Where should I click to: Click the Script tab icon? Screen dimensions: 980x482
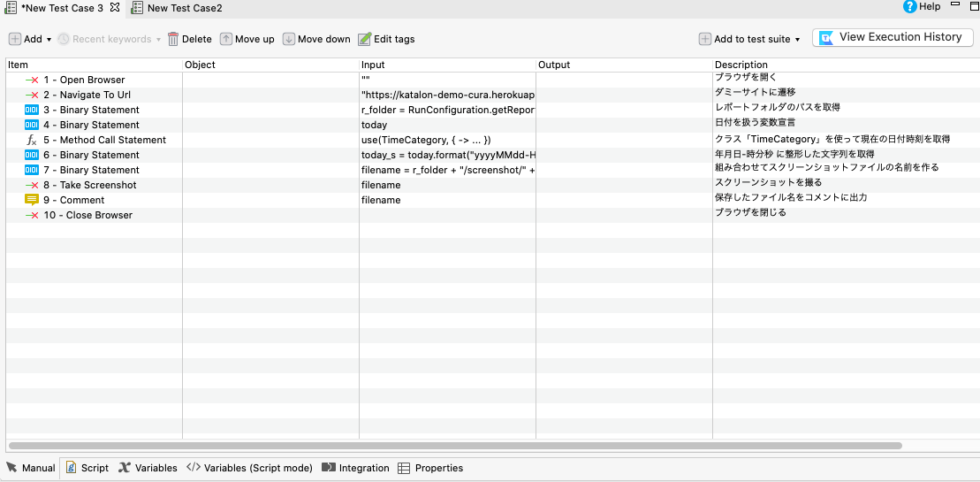[x=72, y=468]
